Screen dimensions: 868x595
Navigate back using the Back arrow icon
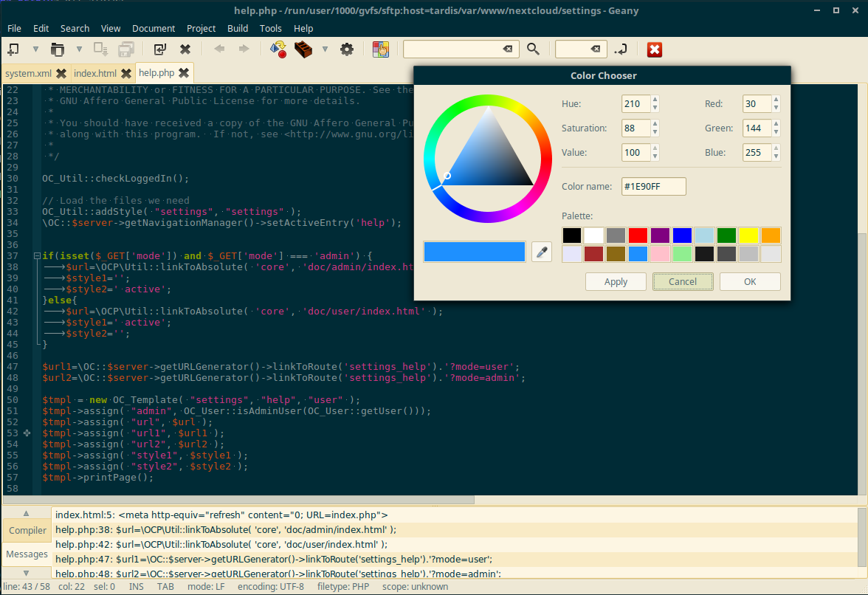[218, 49]
